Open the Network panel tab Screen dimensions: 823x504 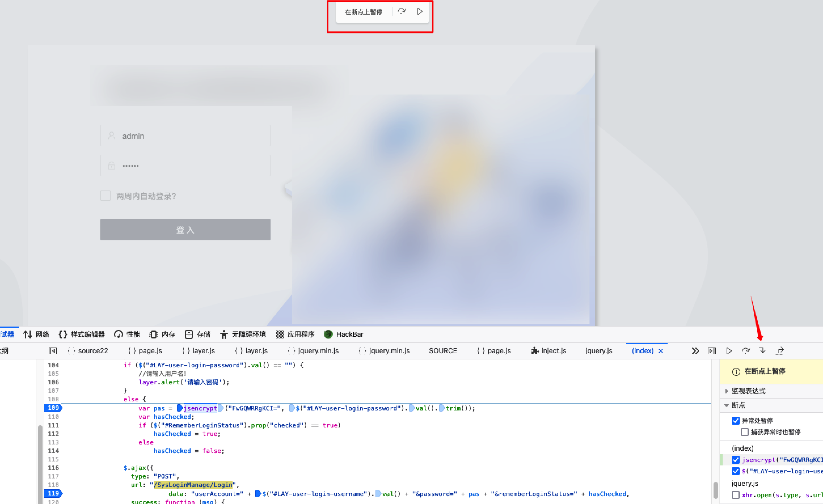[x=36, y=334]
